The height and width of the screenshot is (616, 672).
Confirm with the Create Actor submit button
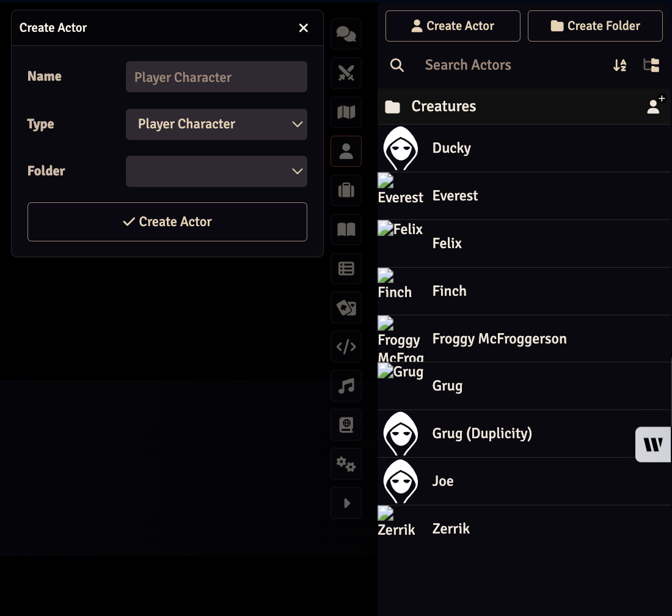(x=167, y=222)
